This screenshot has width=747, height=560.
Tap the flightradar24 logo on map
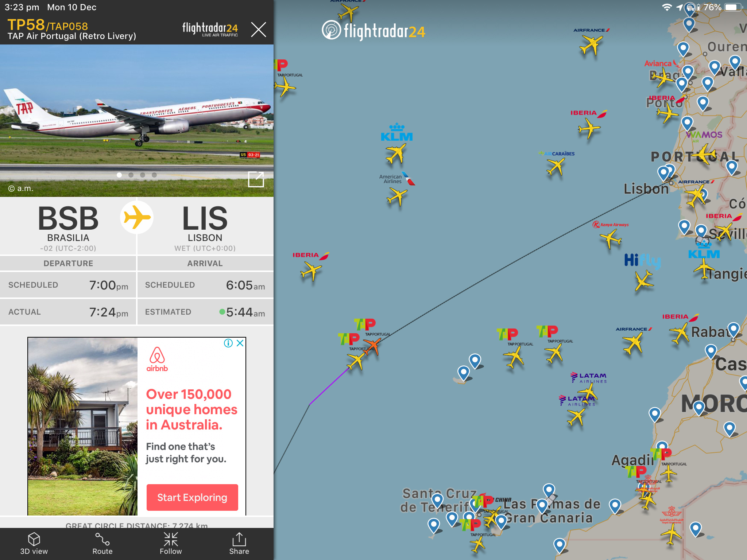(373, 31)
